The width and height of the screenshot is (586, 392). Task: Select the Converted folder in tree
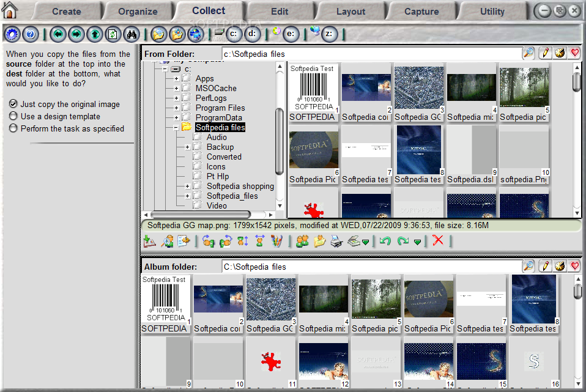(224, 157)
